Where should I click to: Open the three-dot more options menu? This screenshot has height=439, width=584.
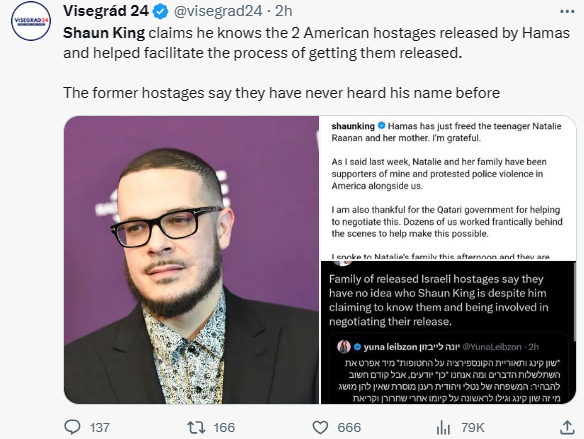567,12
